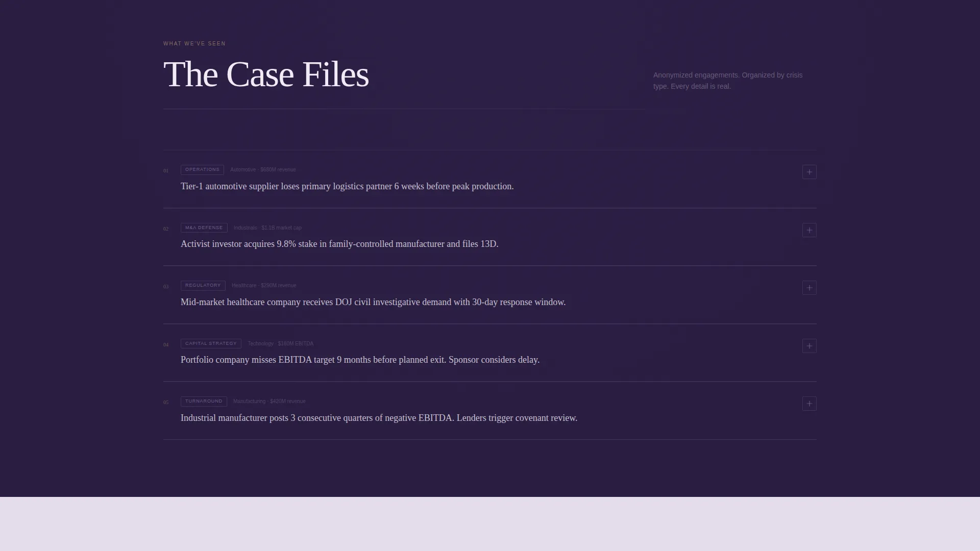Click case number 02
This screenshot has height=551, width=980.
[166, 229]
